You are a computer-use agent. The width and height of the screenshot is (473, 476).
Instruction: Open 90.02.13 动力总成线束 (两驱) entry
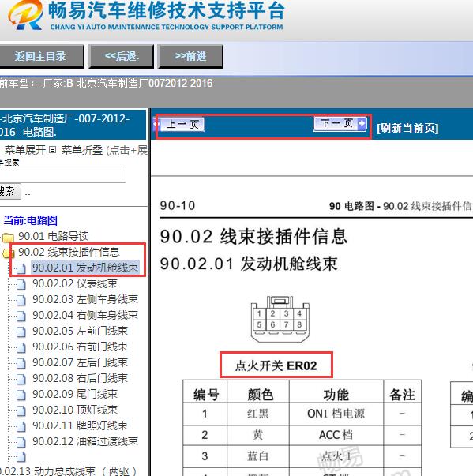click(69, 470)
